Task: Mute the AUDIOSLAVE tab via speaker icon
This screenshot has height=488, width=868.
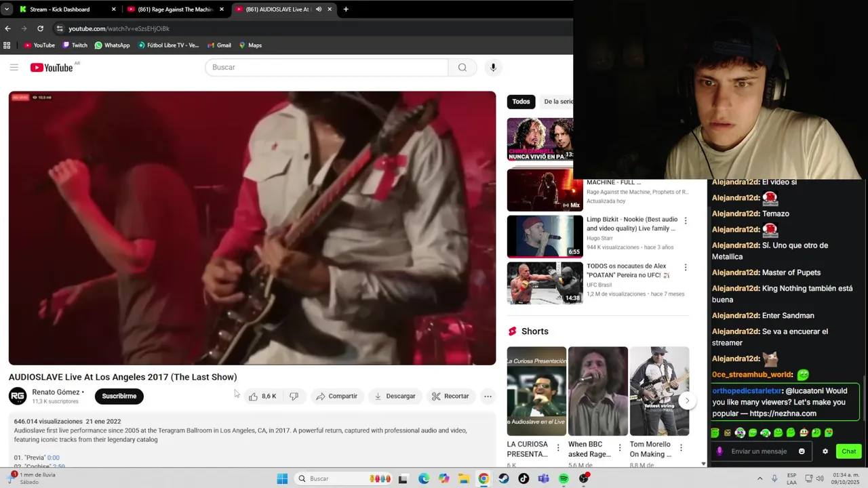Action: [x=319, y=9]
